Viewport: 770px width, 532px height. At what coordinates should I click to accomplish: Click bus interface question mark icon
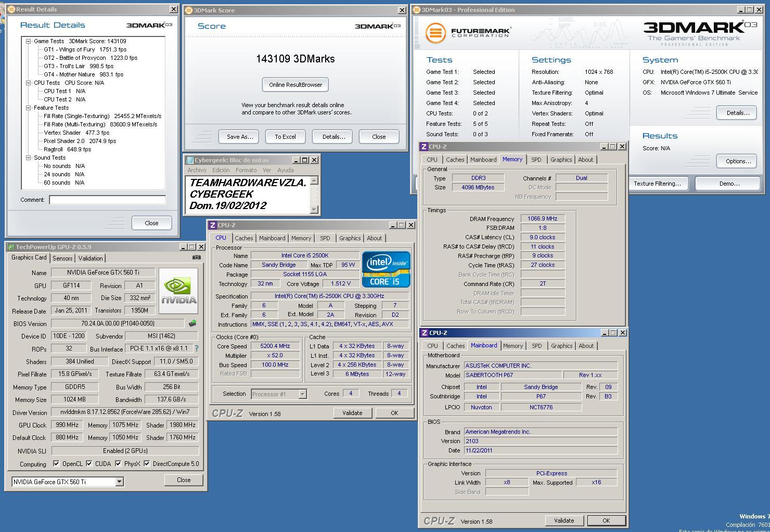[x=197, y=348]
